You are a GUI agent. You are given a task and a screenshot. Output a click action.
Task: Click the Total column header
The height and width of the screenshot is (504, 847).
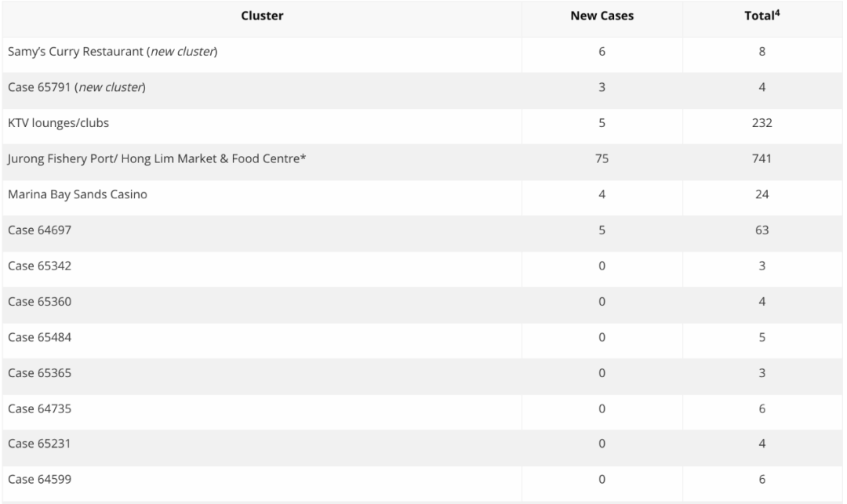coord(762,16)
